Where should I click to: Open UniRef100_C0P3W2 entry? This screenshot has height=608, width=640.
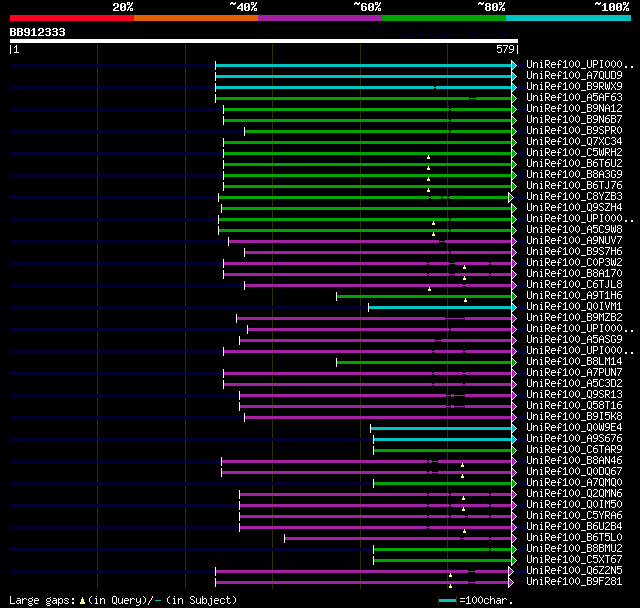tap(574, 263)
